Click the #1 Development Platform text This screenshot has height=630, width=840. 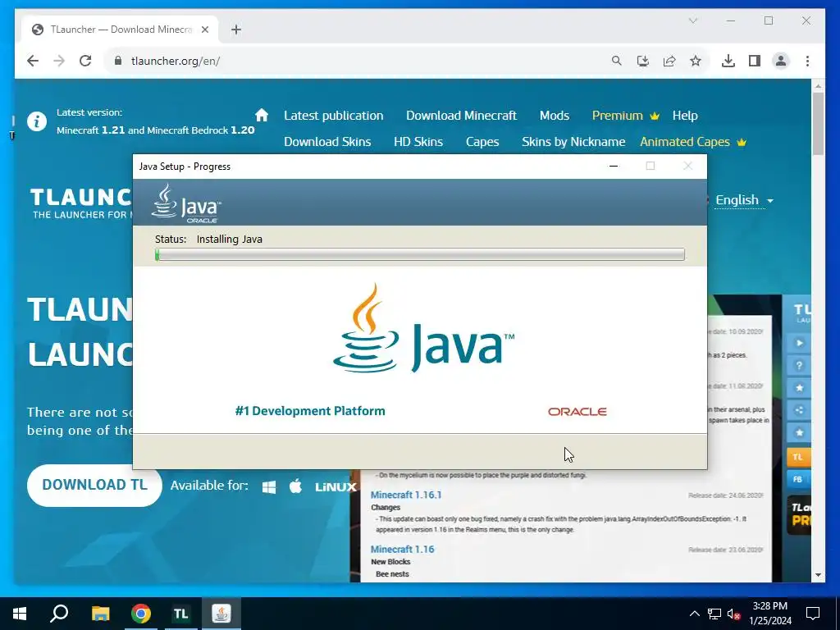pos(310,411)
